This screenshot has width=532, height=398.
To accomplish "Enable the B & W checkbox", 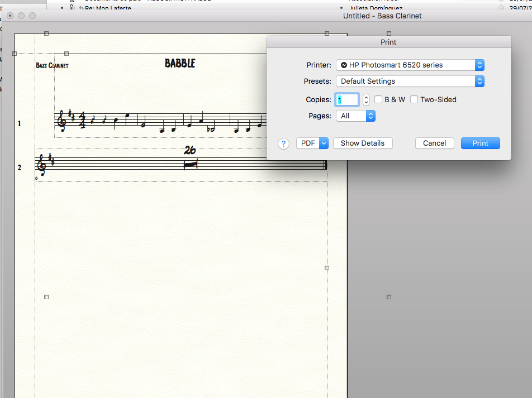I will (x=378, y=100).
